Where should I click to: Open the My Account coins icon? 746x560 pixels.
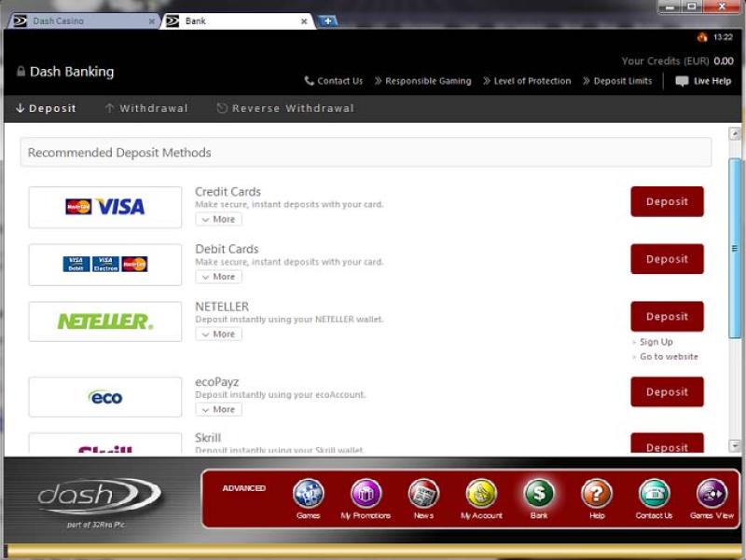coord(481,493)
